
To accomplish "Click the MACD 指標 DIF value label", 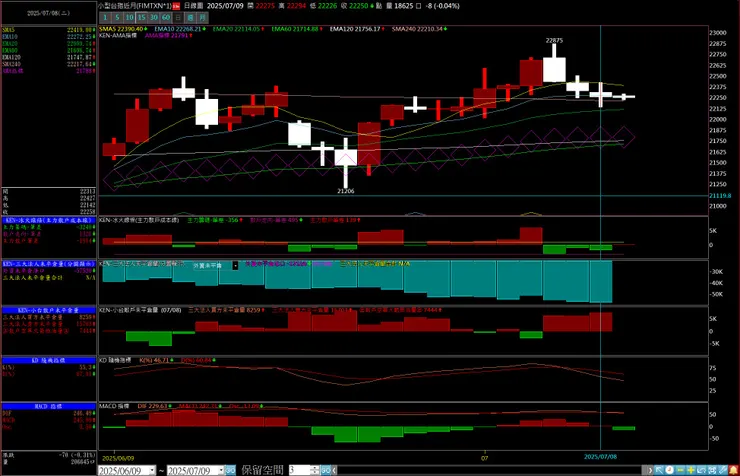I will point(153,406).
